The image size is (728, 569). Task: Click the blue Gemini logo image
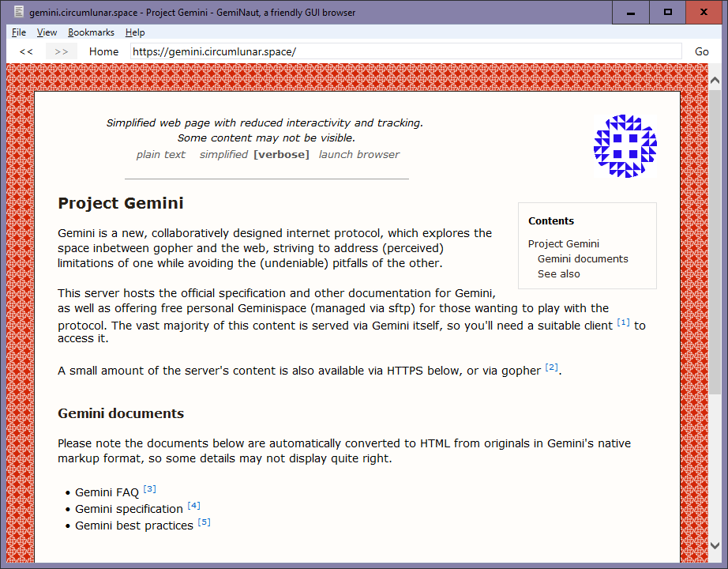tap(625, 146)
